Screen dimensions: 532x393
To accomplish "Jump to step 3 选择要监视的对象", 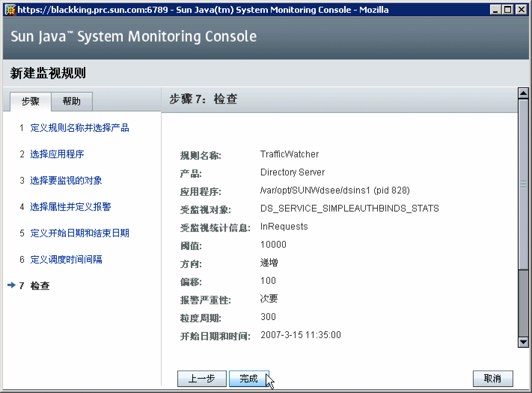I will pos(66,180).
